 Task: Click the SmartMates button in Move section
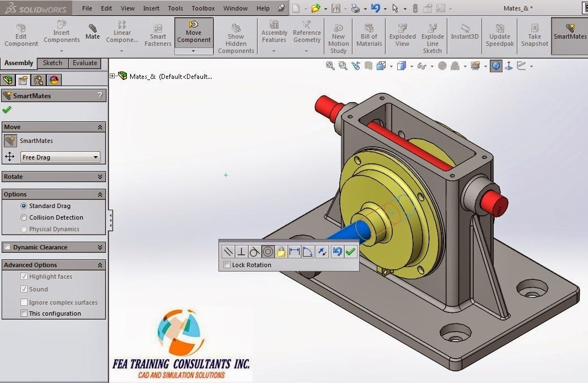(x=10, y=141)
